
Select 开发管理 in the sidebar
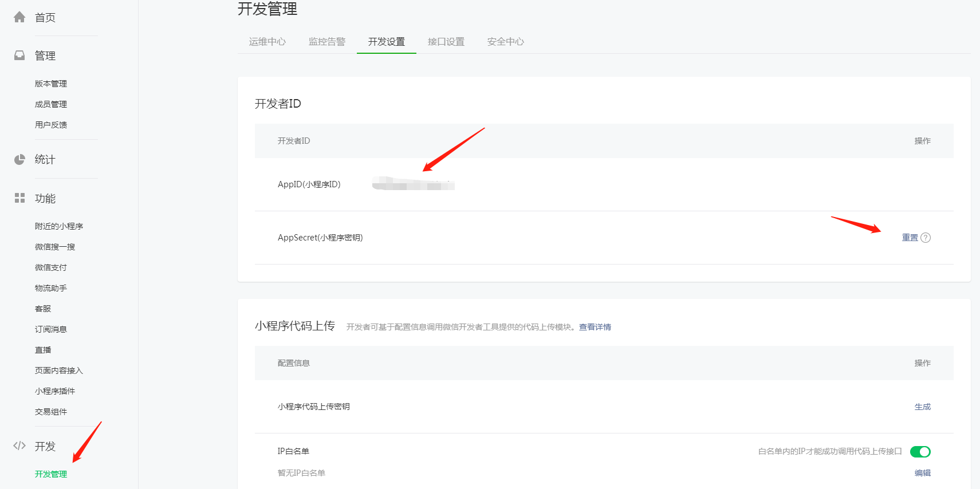point(51,474)
